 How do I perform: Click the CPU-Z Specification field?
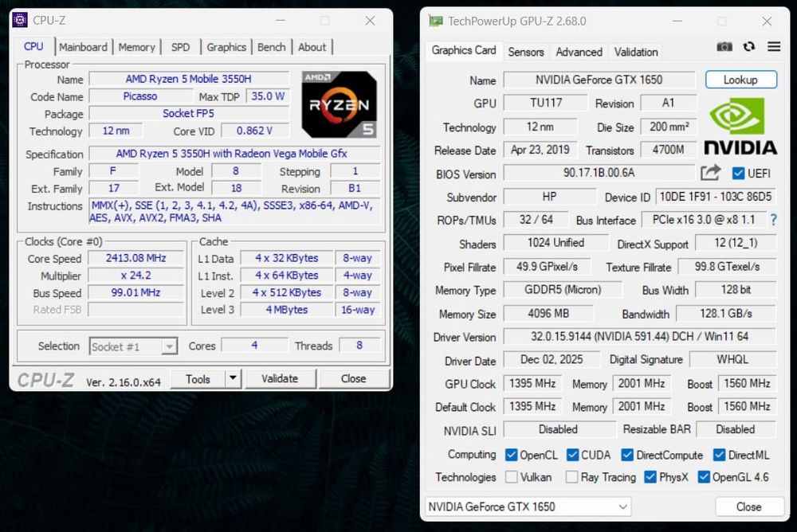tap(234, 154)
